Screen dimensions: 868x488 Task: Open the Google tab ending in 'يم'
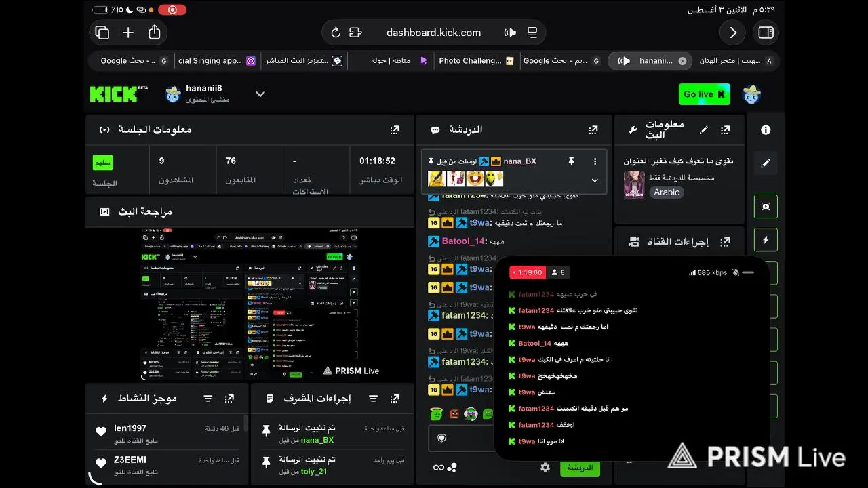point(562,60)
